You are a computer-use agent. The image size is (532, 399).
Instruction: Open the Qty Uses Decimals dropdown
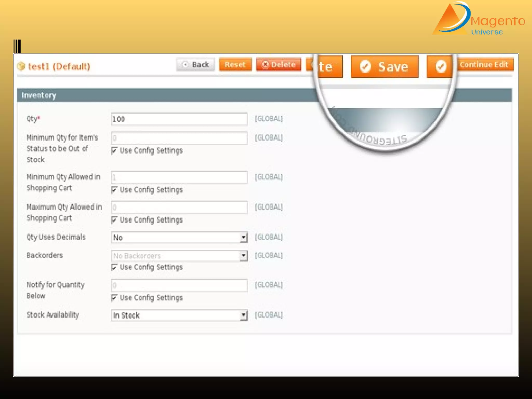click(179, 237)
